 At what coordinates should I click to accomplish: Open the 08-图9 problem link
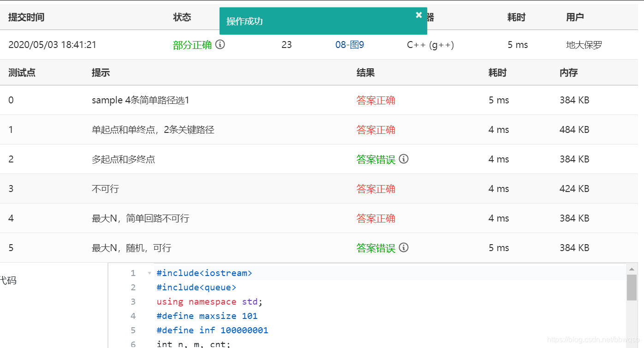pyautogui.click(x=350, y=45)
